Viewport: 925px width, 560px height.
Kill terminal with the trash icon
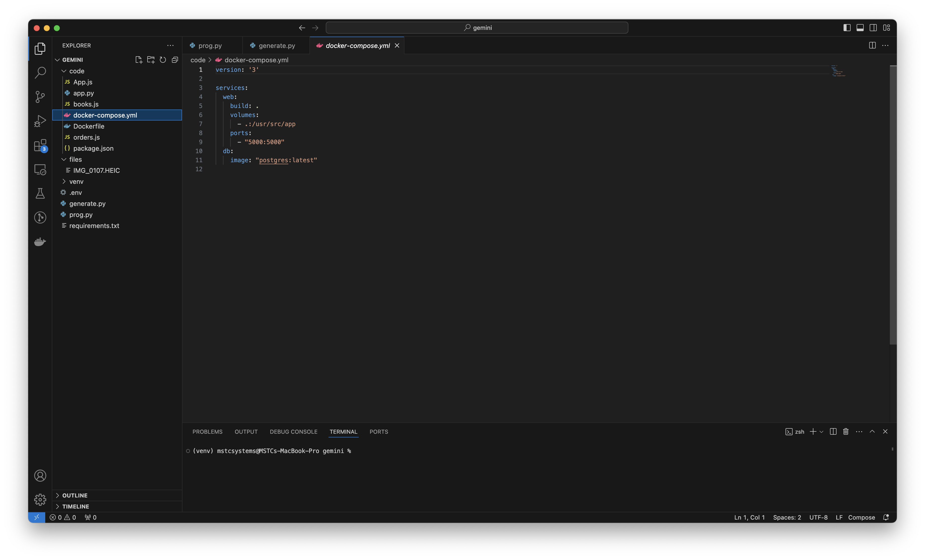point(846,431)
